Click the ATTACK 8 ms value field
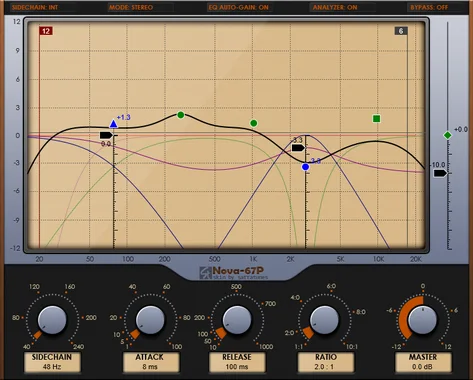The width and height of the screenshot is (473, 380). 150,362
